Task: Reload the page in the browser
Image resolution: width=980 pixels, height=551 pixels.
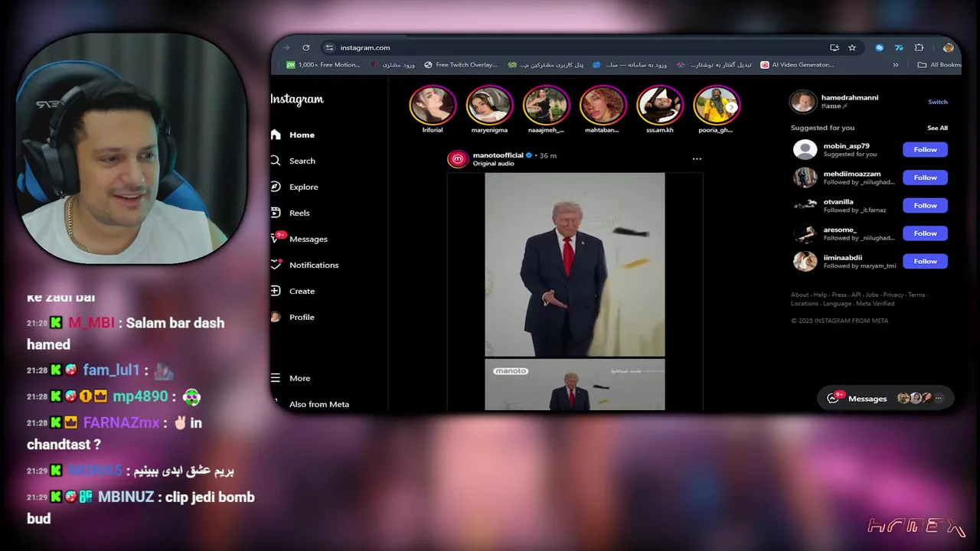Action: [x=305, y=47]
